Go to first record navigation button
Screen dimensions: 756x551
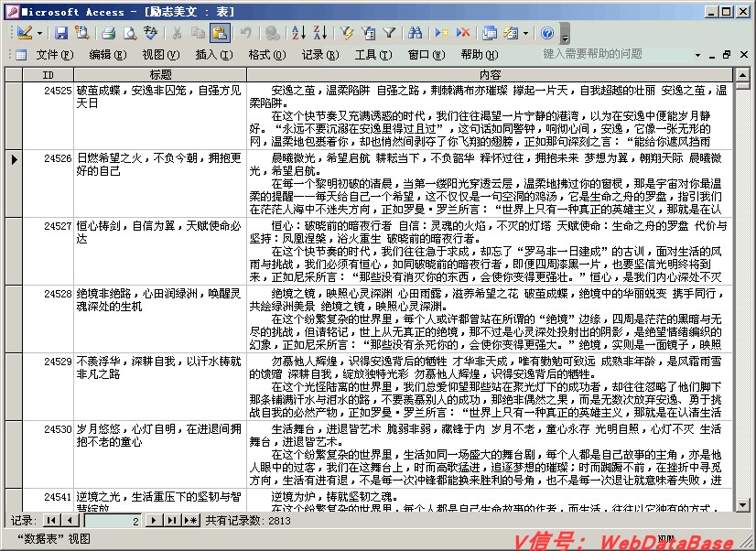pos(51,521)
